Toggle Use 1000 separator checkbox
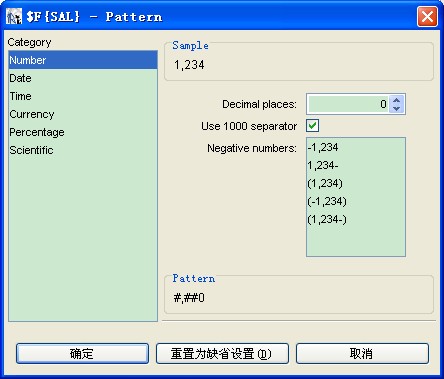The width and height of the screenshot is (444, 379). click(312, 126)
